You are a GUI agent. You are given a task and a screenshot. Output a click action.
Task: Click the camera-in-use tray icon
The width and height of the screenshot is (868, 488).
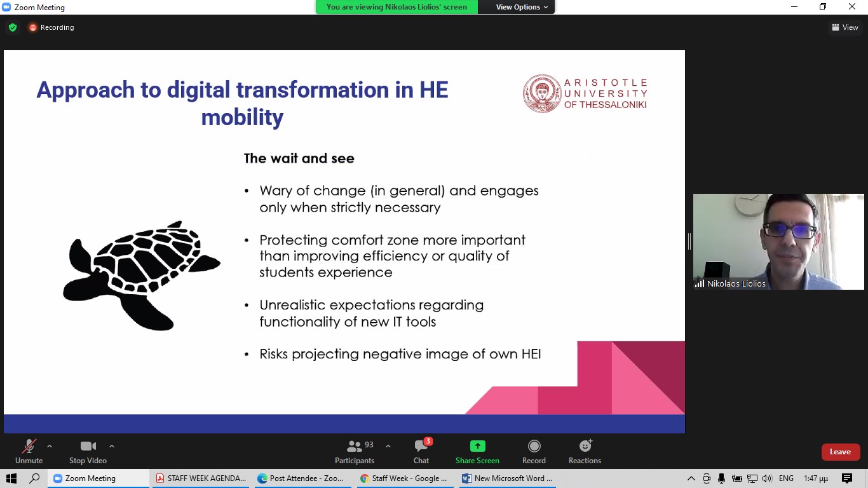(707, 478)
